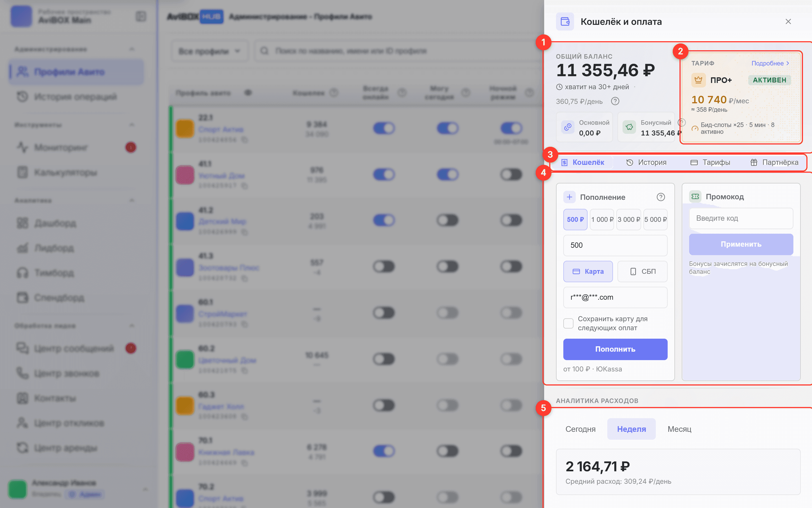Open Спендборд via its wallet icon
This screenshot has width=812, height=508.
pos(23,298)
